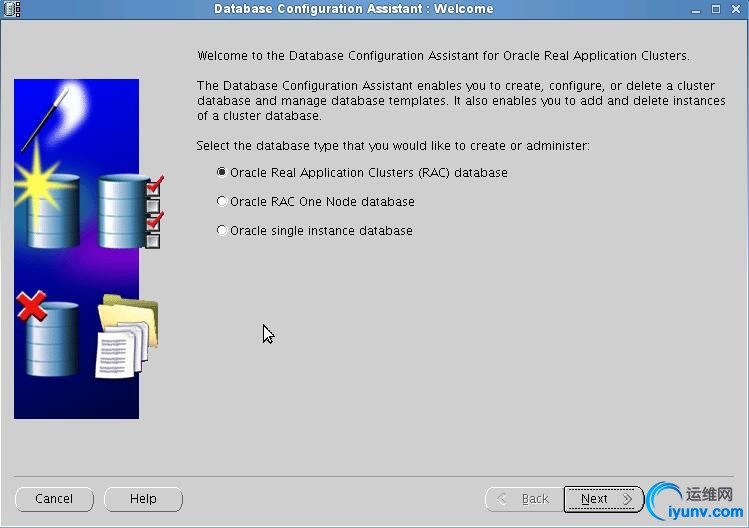The width and height of the screenshot is (749, 528).
Task: Click the 'Select the database type' prompt text
Action: tap(393, 146)
